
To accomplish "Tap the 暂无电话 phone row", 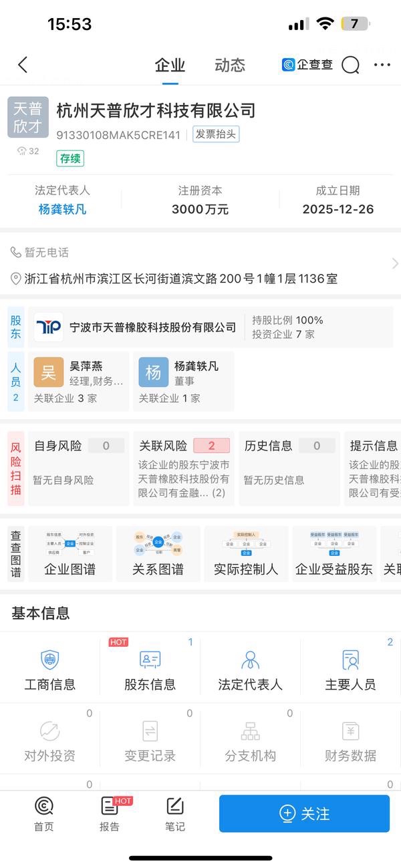I will [39, 253].
